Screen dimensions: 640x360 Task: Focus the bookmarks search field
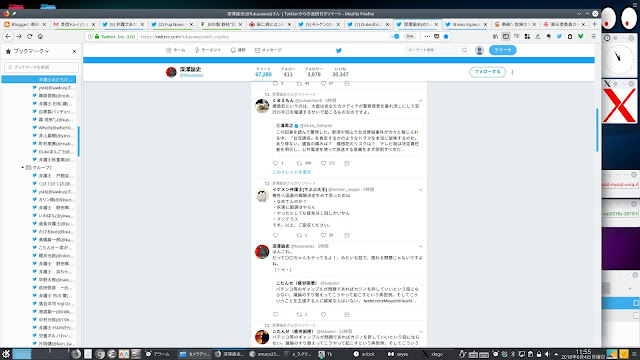(x=41, y=67)
